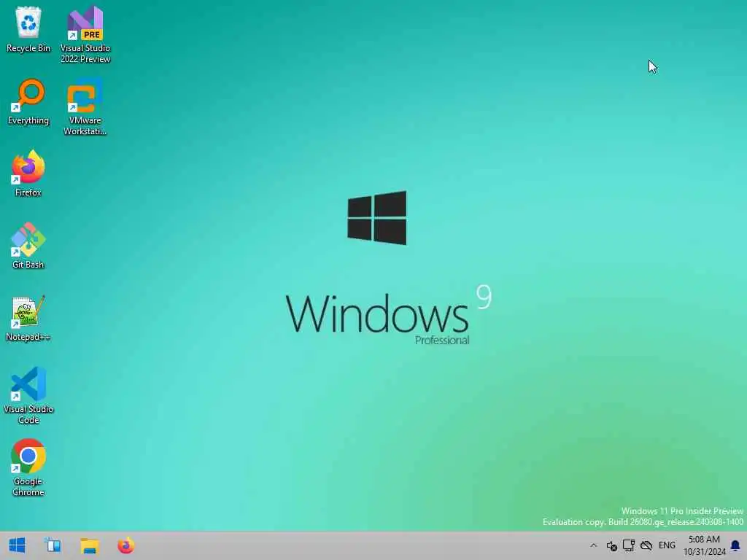Select the Notepad++ desktop shortcut
The width and height of the screenshot is (747, 560).
click(x=28, y=318)
